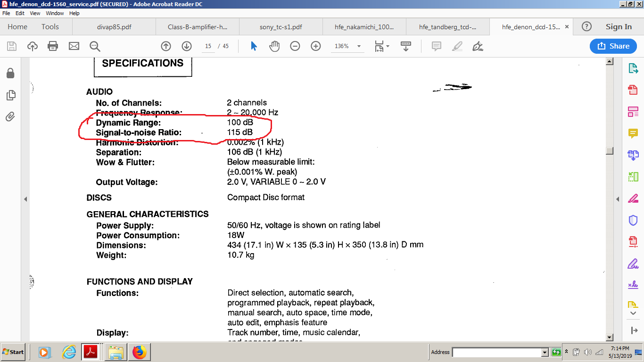The height and width of the screenshot is (362, 644).
Task: Select the arrow selection tool
Action: pyautogui.click(x=254, y=46)
